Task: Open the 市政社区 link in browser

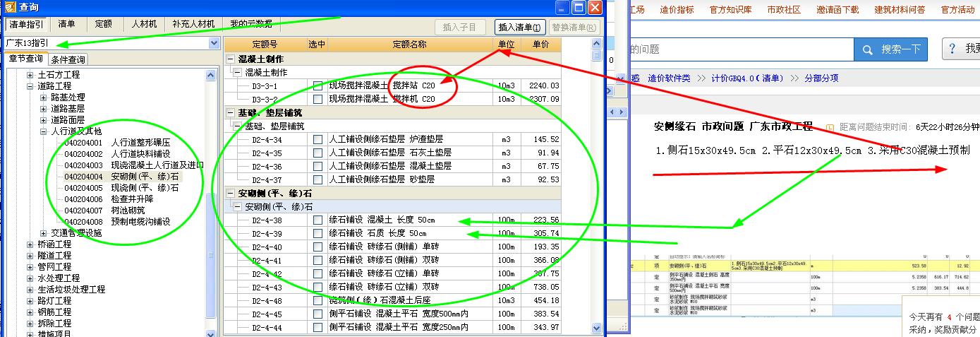Action: point(784,10)
